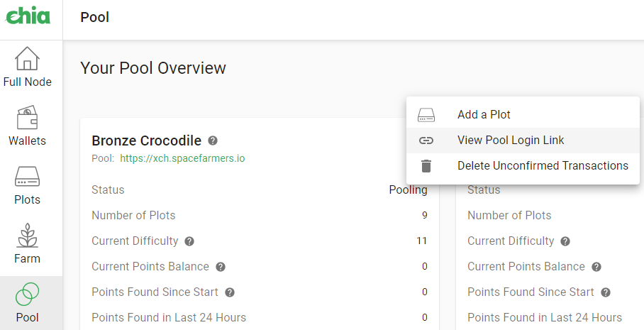The image size is (644, 330).
Task: Click help icon next to Current Difficulty
Action: (189, 241)
